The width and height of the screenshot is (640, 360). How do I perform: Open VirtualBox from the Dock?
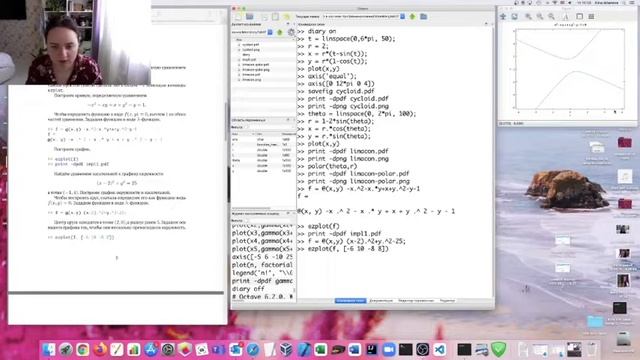pos(287,349)
